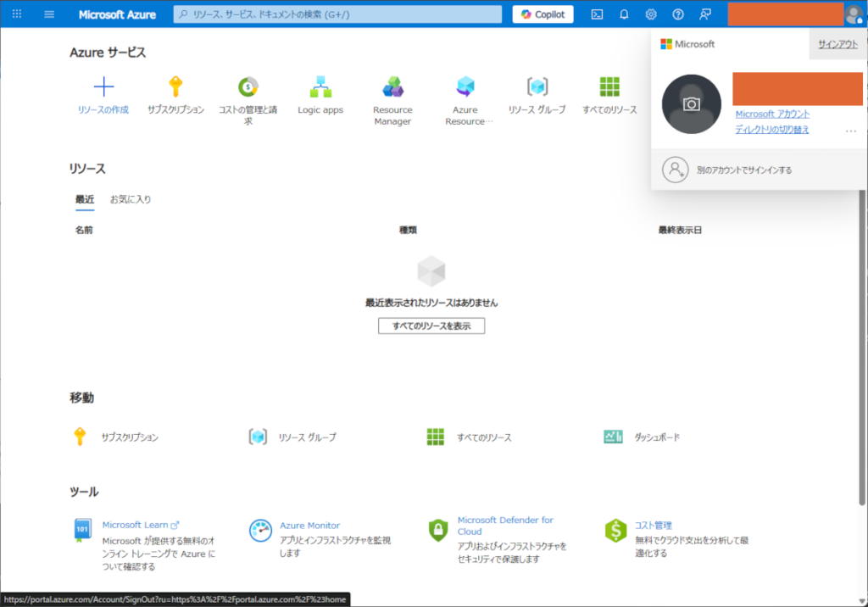Click the 名前 column header

click(x=84, y=230)
